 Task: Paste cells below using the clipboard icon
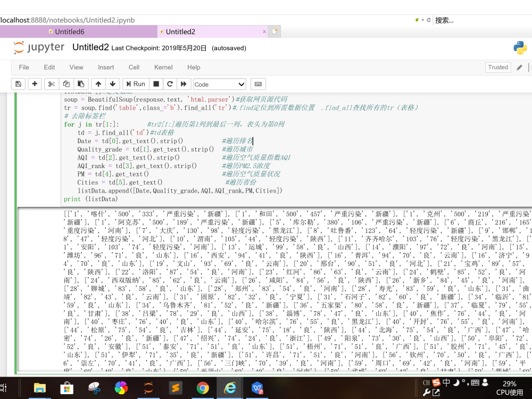click(x=81, y=84)
